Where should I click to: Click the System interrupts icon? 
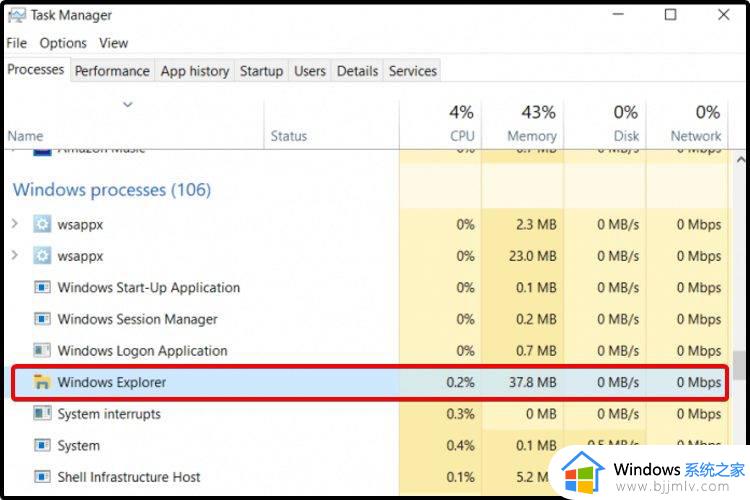42,413
